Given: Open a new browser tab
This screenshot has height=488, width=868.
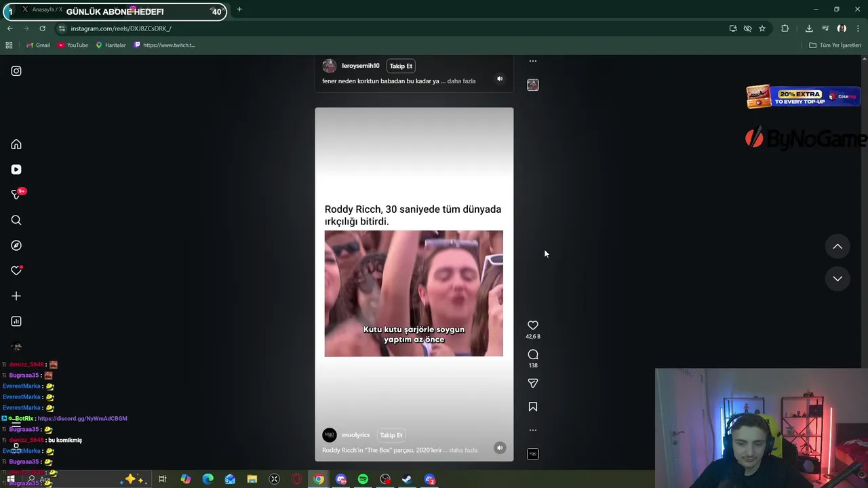Looking at the screenshot, I should 239,9.
